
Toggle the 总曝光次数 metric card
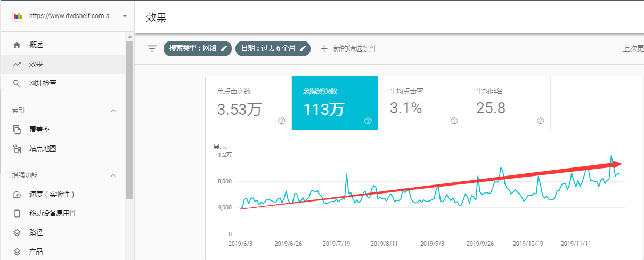click(335, 103)
